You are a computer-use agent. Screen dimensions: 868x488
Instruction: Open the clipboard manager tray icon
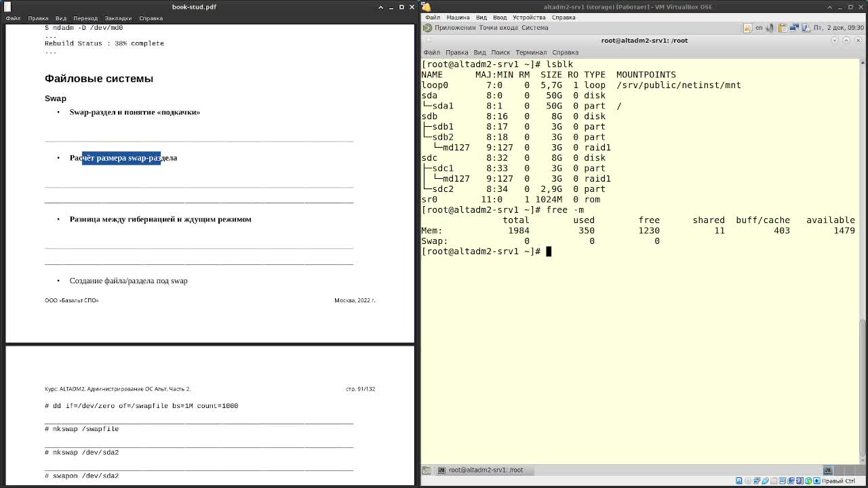(x=783, y=28)
